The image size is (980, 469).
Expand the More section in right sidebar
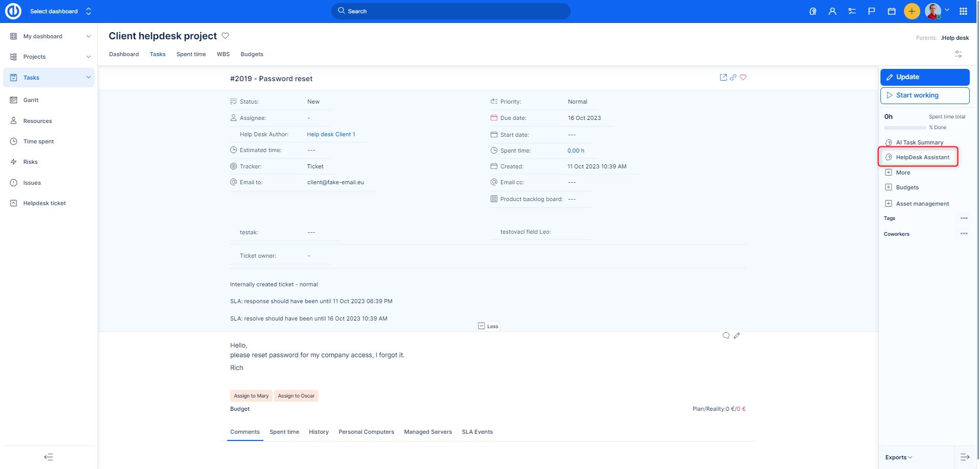(x=902, y=172)
